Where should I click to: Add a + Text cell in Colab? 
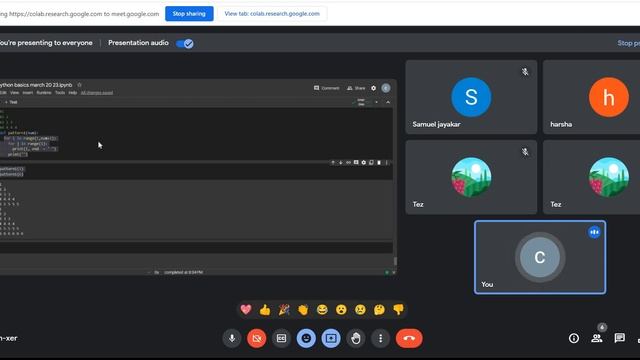tap(11, 102)
